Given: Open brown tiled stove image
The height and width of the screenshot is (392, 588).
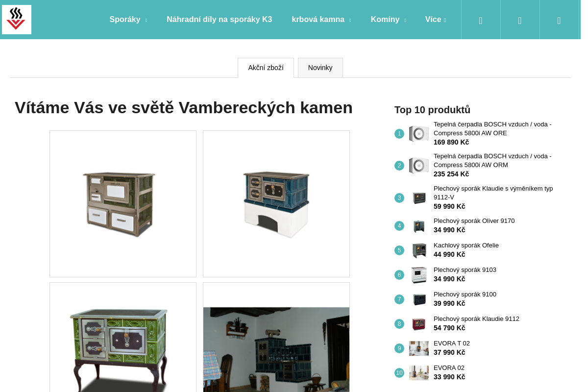Looking at the screenshot, I should (123, 204).
